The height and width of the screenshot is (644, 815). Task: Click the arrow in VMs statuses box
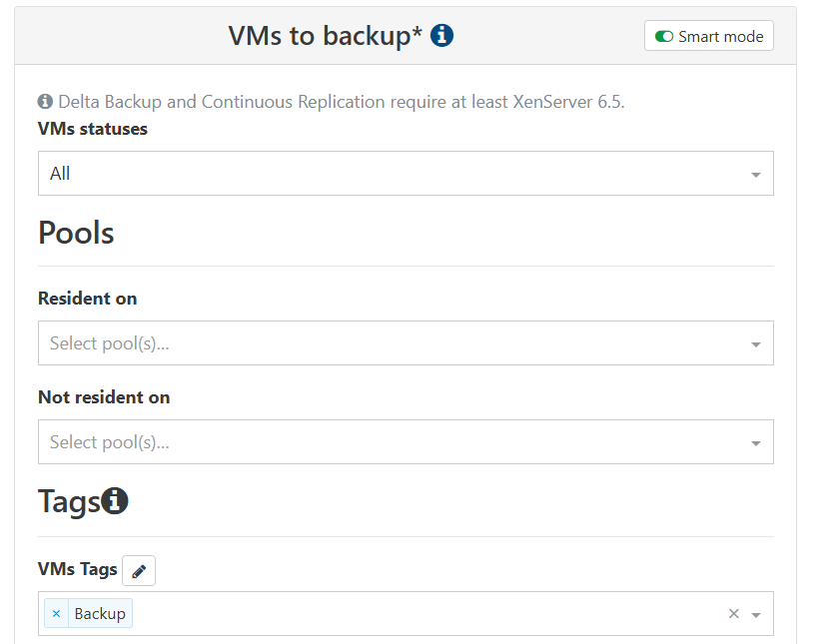755,175
